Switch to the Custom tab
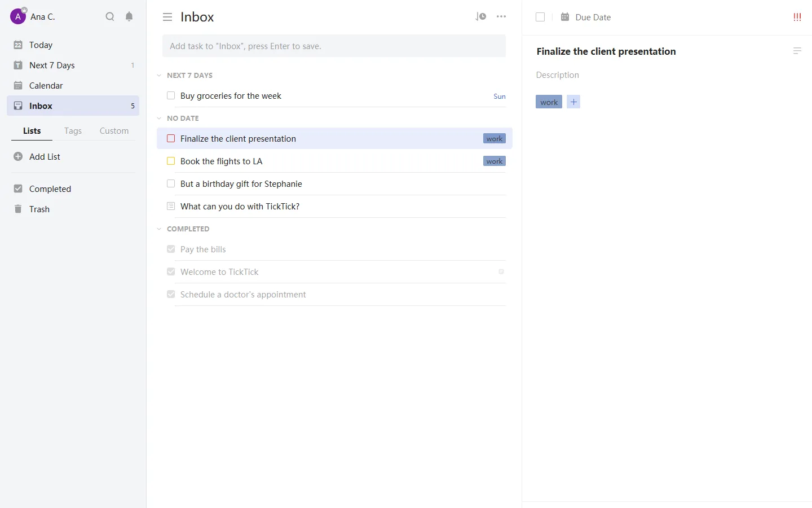812x508 pixels. point(114,130)
